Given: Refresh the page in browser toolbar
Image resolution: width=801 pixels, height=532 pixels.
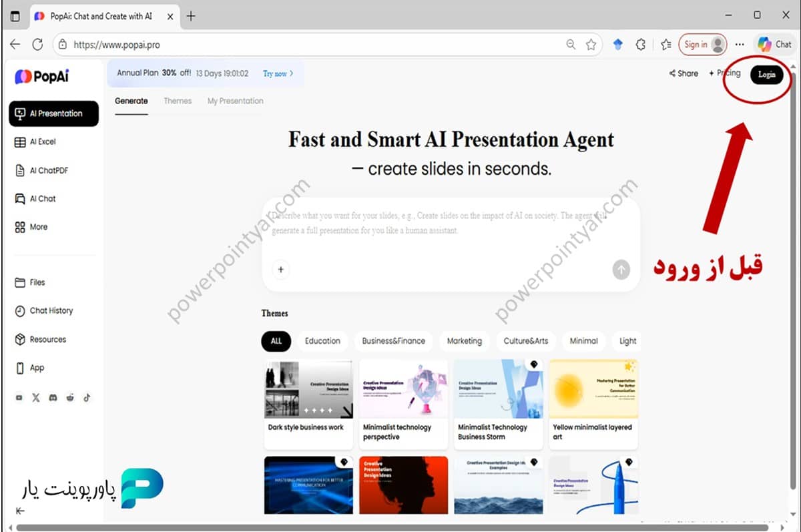Looking at the screenshot, I should point(38,45).
